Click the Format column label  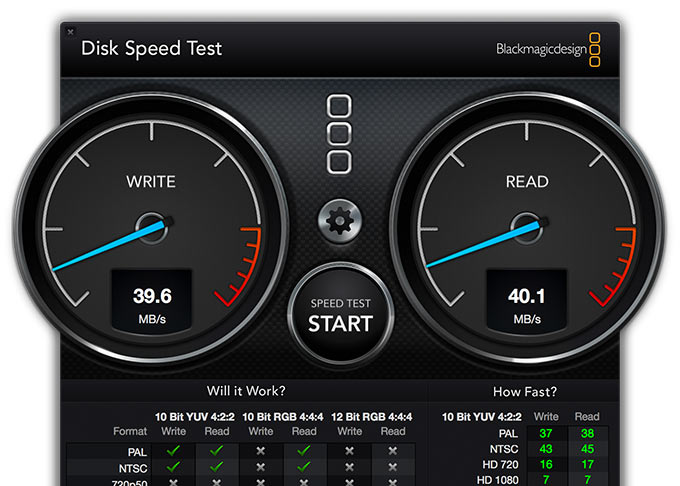click(130, 431)
